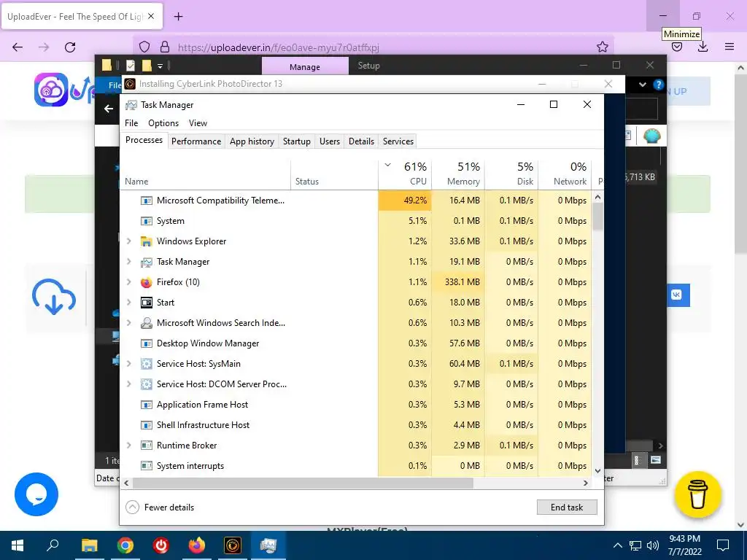Viewport: 747px width, 560px height.
Task: Open taskbar search magnifier
Action: tap(53, 545)
